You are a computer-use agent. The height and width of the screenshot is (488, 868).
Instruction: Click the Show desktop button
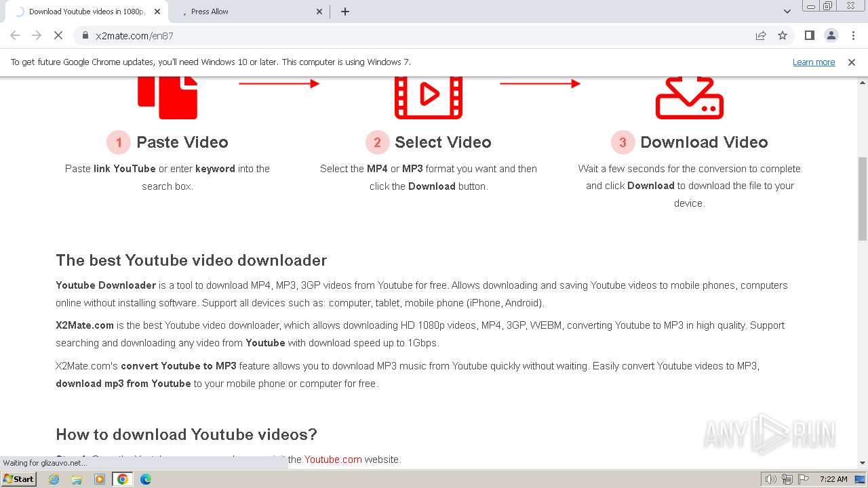861,479
